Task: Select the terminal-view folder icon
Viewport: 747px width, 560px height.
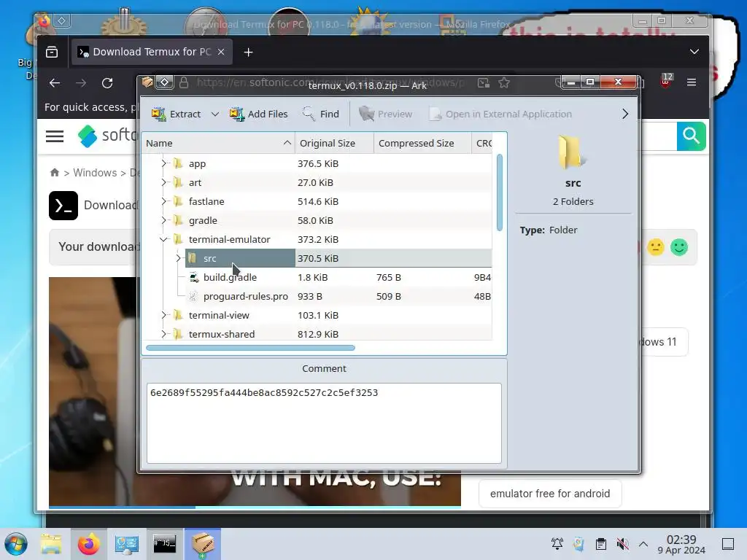Action: pos(178,315)
